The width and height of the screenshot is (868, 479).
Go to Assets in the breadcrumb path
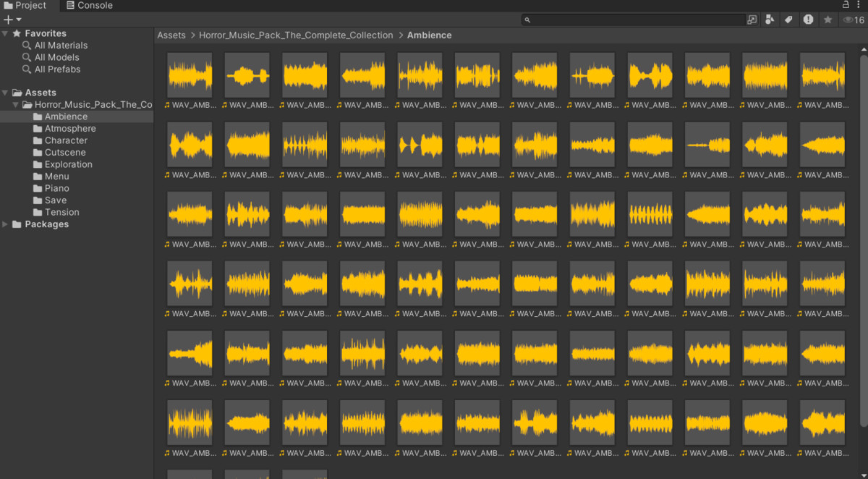(x=171, y=35)
